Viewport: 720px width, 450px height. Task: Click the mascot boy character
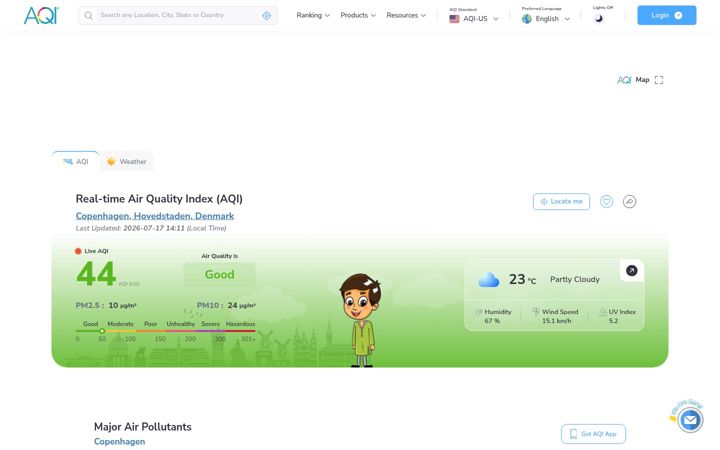pyautogui.click(x=360, y=321)
